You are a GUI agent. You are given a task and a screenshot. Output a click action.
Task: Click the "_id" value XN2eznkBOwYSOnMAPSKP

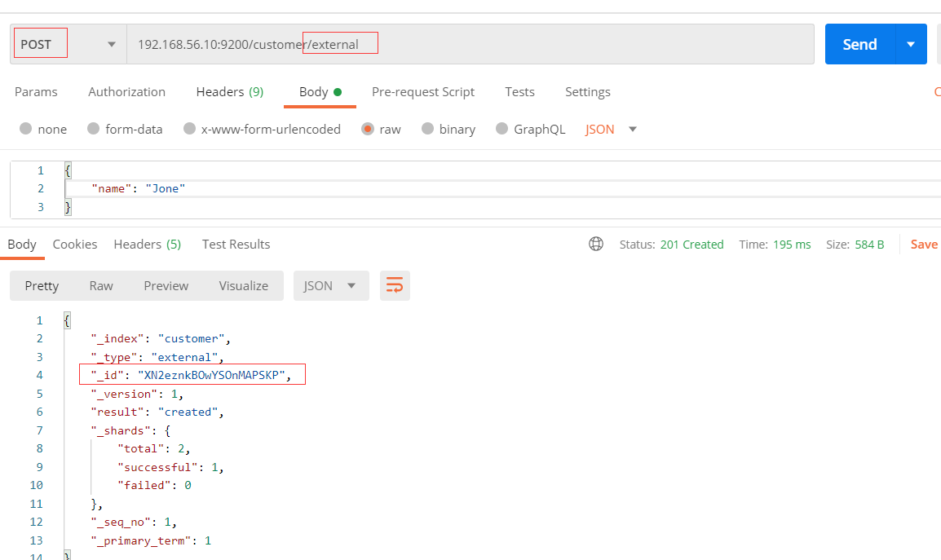coord(211,375)
